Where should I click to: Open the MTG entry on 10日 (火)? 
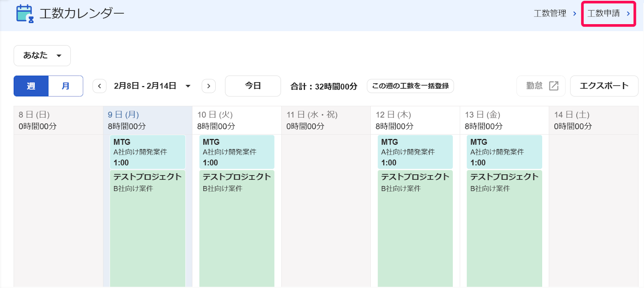tap(237, 152)
